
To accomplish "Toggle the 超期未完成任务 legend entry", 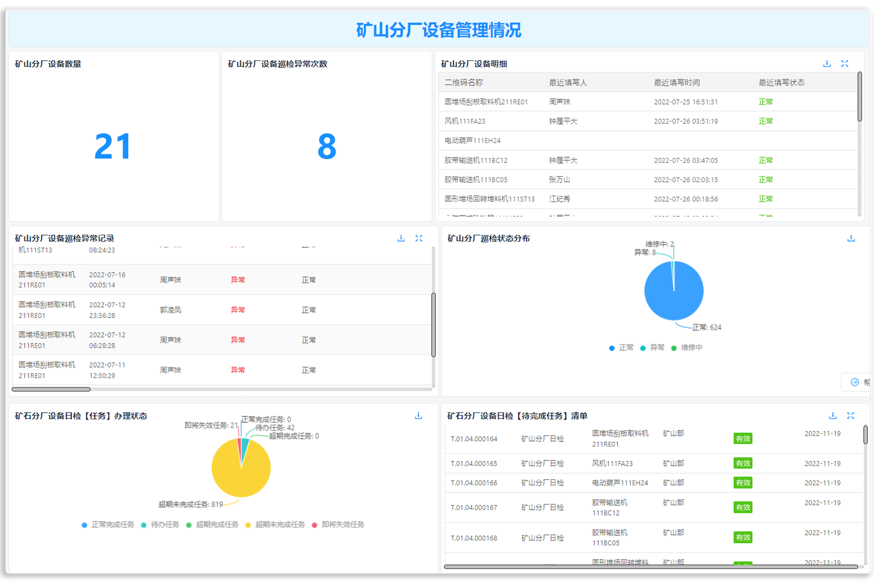I will [279, 525].
